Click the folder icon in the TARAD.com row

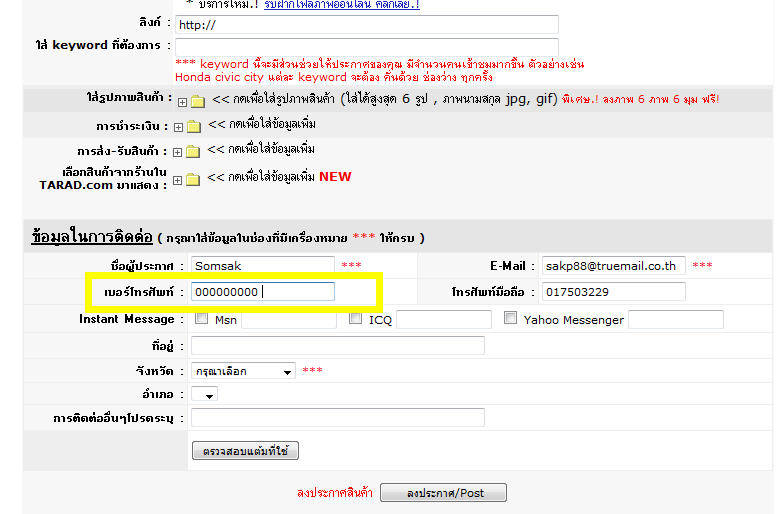click(x=193, y=180)
